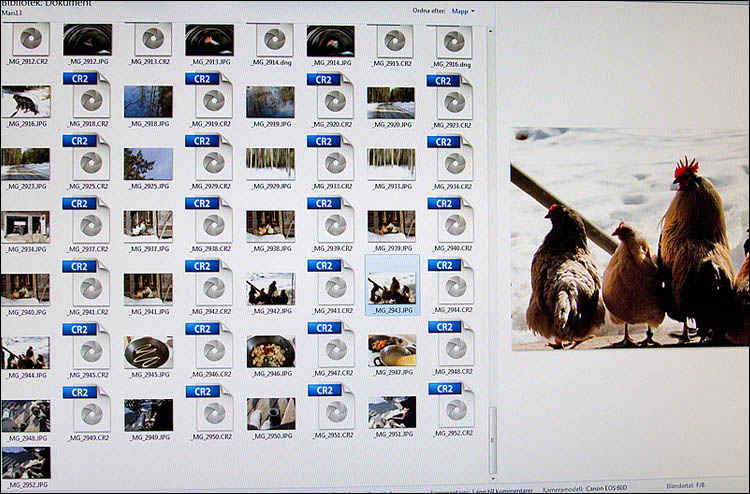Select the _MG_2940.CR2 file icon
This screenshot has height=494, width=750.
[451, 220]
